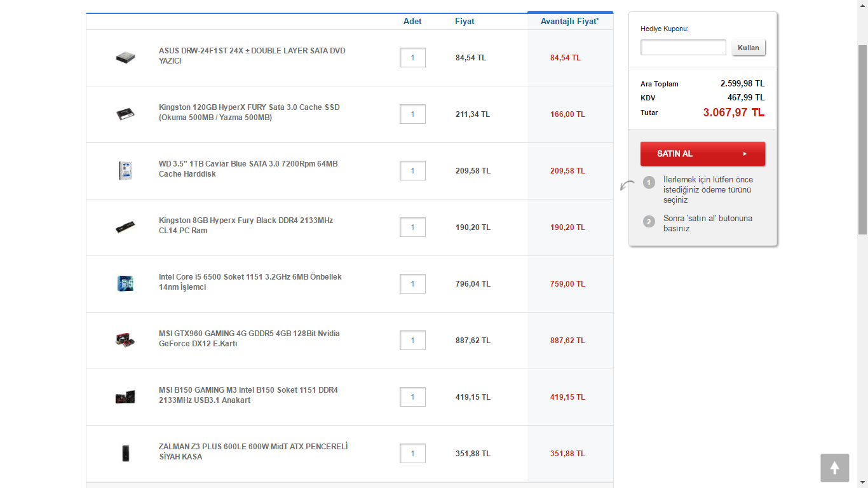The image size is (868, 488).
Task: Click the 467,99 TL KDV value
Action: pyautogui.click(x=746, y=98)
